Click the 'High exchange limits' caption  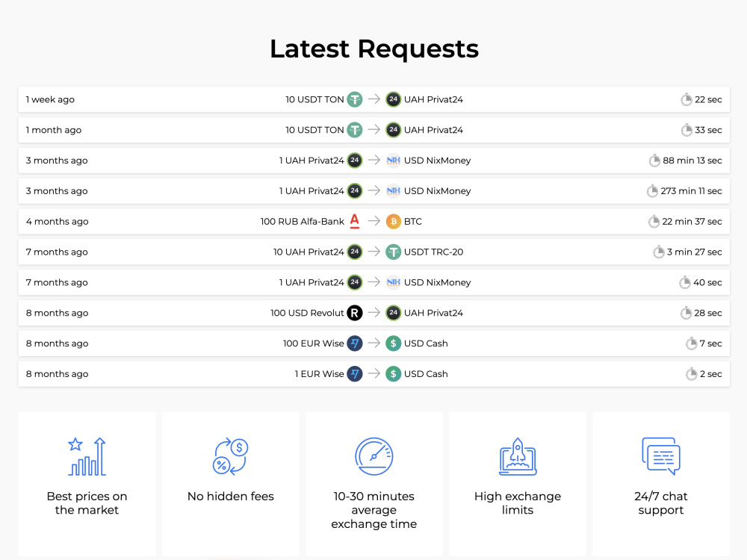coord(518,503)
